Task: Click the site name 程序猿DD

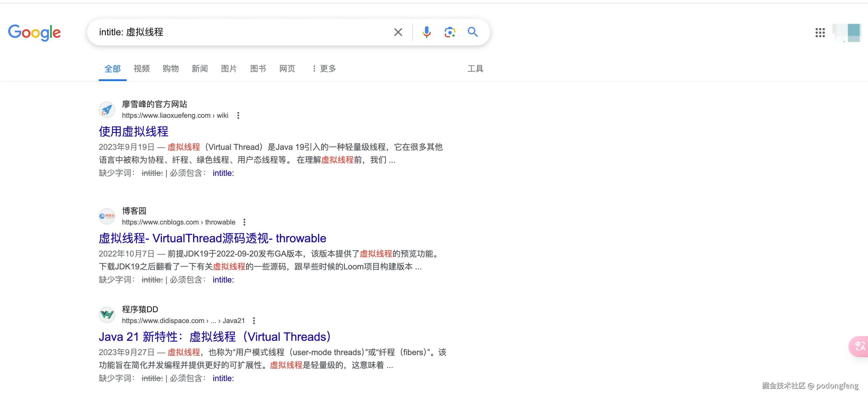Action: tap(140, 309)
